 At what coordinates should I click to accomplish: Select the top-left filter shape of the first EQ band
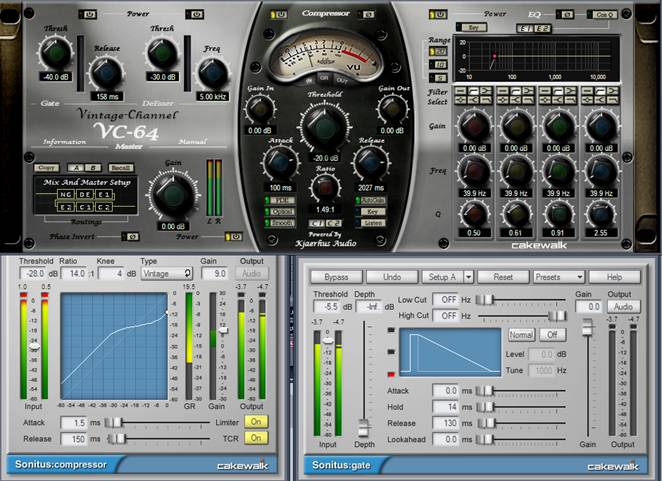461,91
